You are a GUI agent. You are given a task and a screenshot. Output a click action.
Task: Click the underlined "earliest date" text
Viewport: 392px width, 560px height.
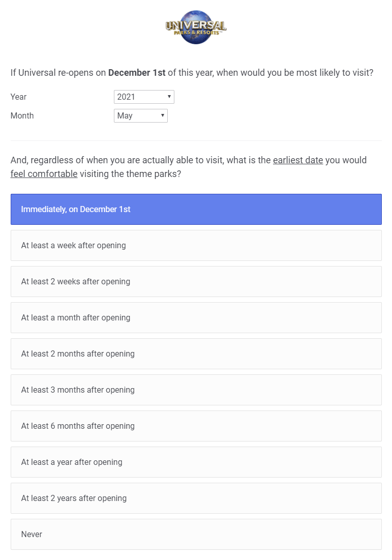pyautogui.click(x=298, y=160)
